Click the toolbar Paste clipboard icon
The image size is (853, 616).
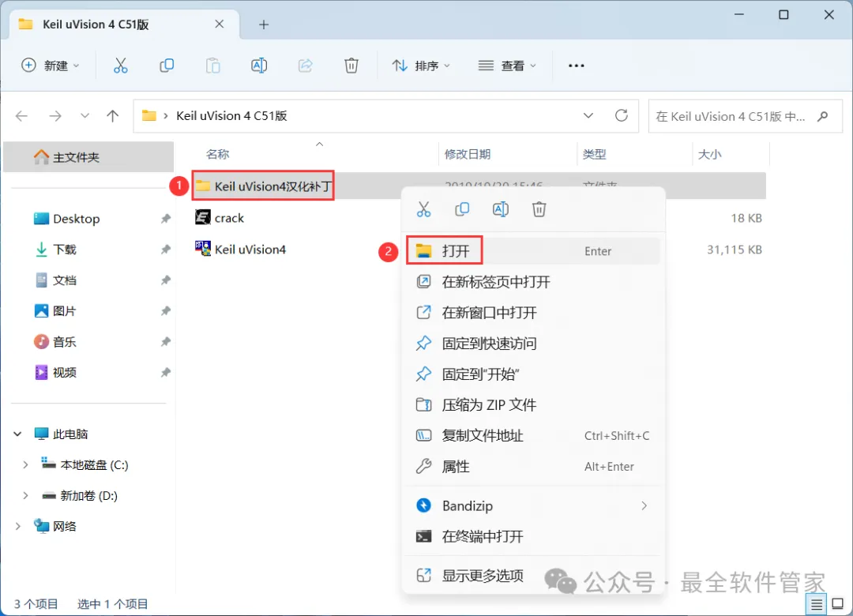tap(212, 66)
